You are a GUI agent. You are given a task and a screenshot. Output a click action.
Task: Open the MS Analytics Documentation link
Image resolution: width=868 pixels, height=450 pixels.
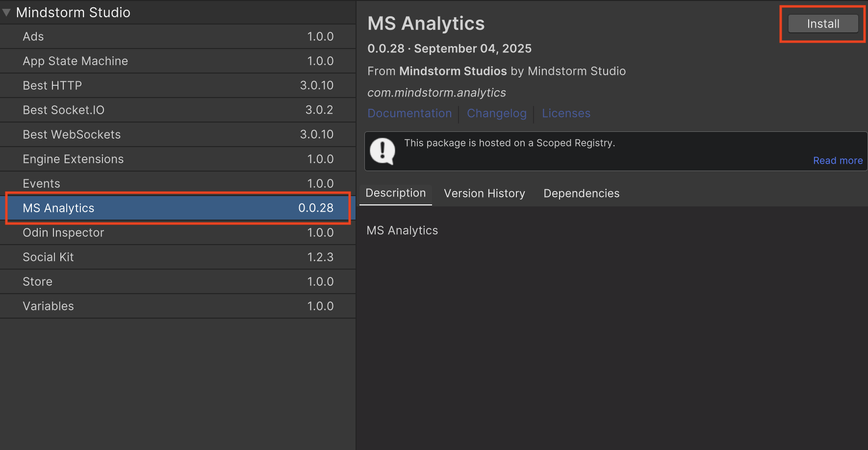pos(409,113)
